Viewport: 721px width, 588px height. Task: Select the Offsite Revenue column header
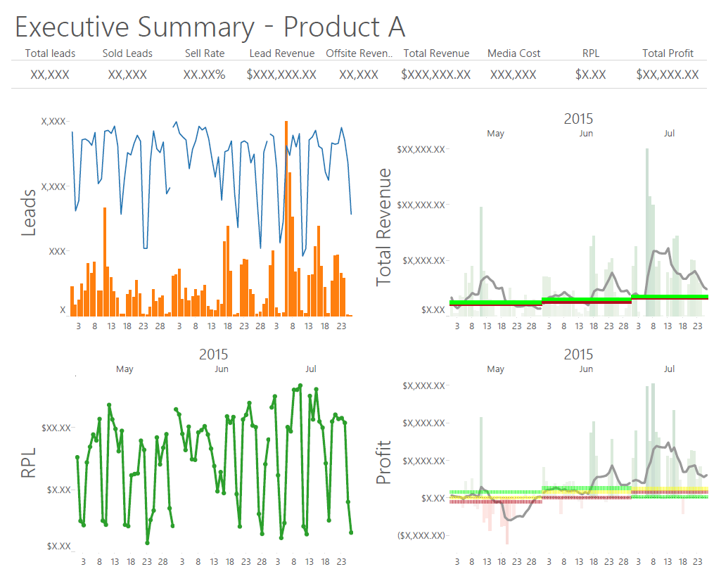coord(359,53)
